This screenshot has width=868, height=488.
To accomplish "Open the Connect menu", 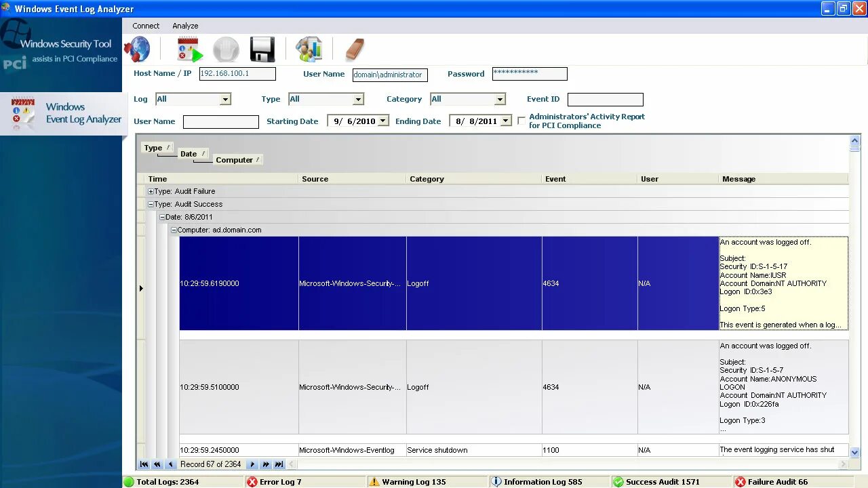I will tap(146, 25).
